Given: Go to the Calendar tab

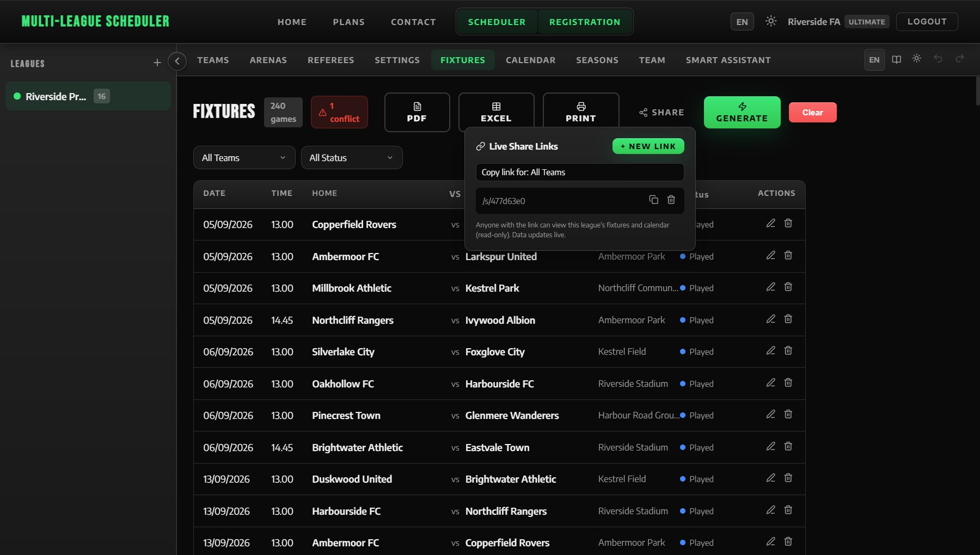Looking at the screenshot, I should (530, 60).
